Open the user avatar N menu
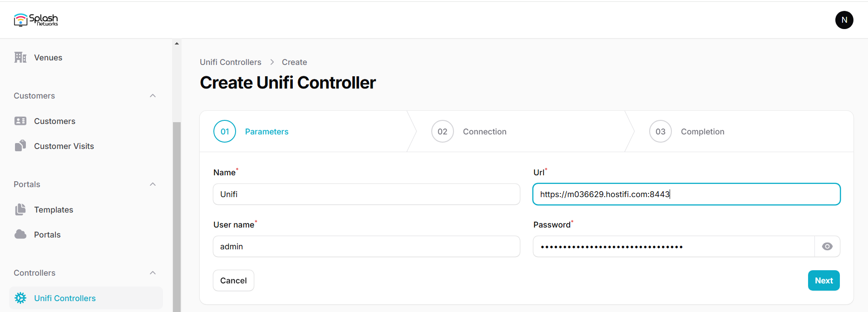Viewport: 868px width, 312px height. pos(844,20)
